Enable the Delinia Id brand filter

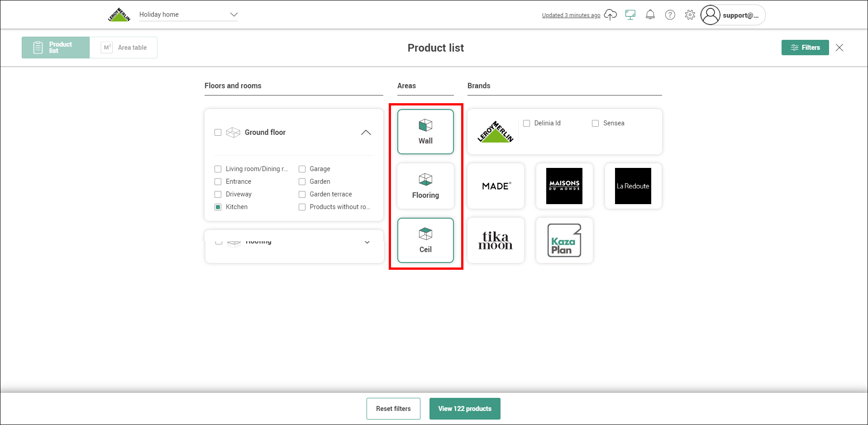coord(526,123)
